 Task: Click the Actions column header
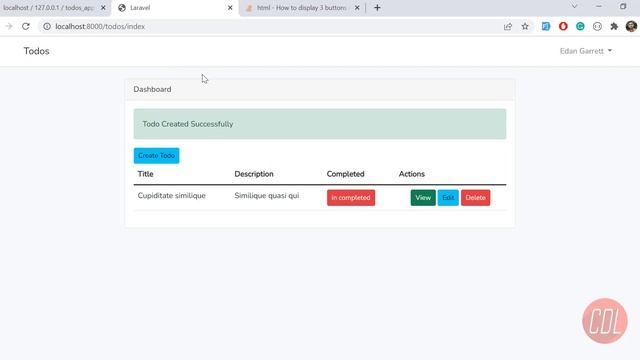pyautogui.click(x=411, y=174)
